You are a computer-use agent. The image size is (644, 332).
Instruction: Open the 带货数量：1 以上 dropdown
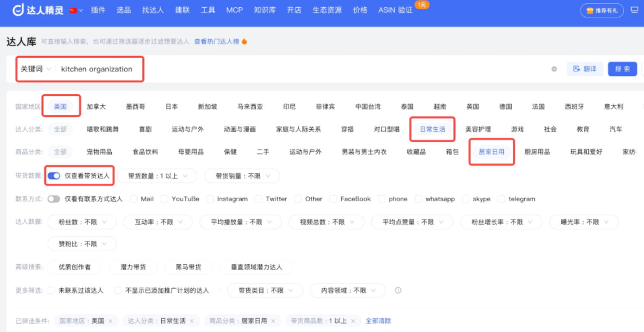(157, 176)
